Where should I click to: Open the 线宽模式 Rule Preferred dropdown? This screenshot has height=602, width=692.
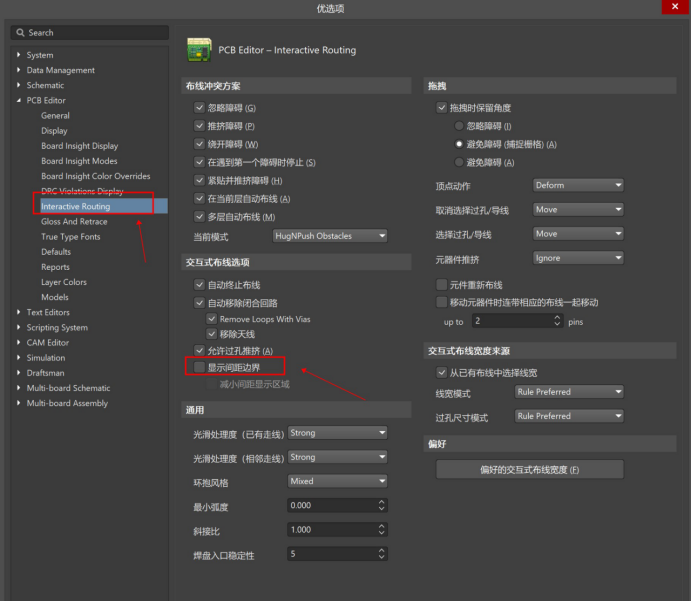tap(569, 392)
